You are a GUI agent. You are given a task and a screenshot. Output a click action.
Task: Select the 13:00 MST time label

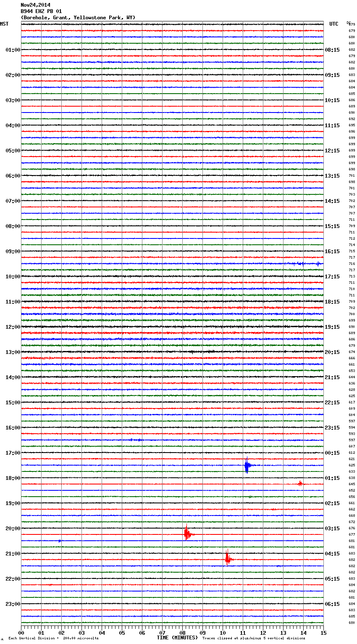13,352
